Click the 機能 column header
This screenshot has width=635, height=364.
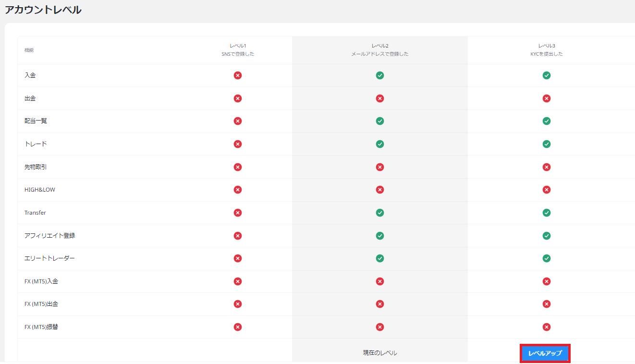coord(29,50)
